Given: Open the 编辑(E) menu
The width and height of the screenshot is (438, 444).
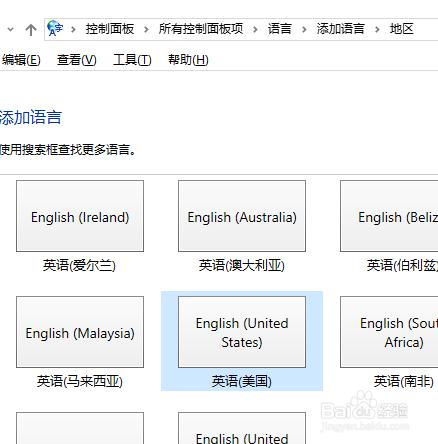Looking at the screenshot, I should 21,60.
